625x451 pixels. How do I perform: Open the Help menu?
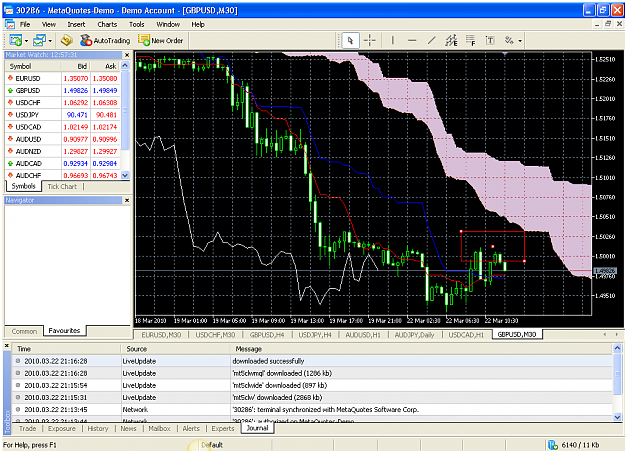pos(198,24)
